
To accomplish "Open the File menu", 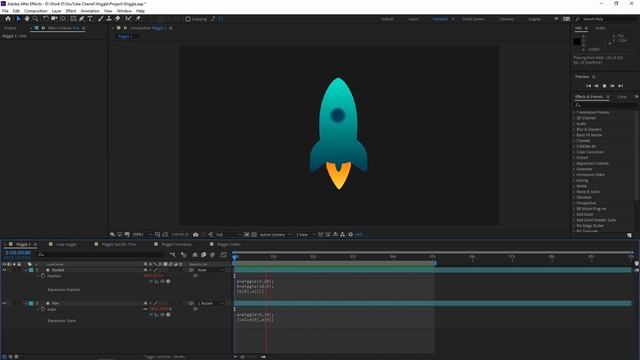I will 5,11.
